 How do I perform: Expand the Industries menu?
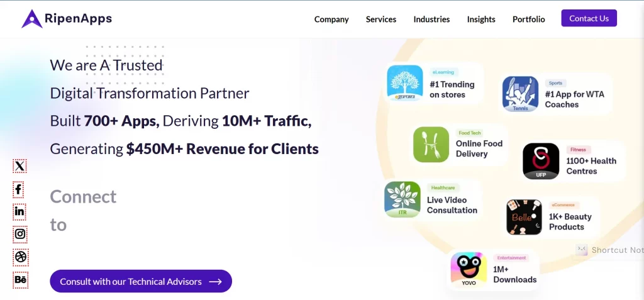[x=431, y=19]
